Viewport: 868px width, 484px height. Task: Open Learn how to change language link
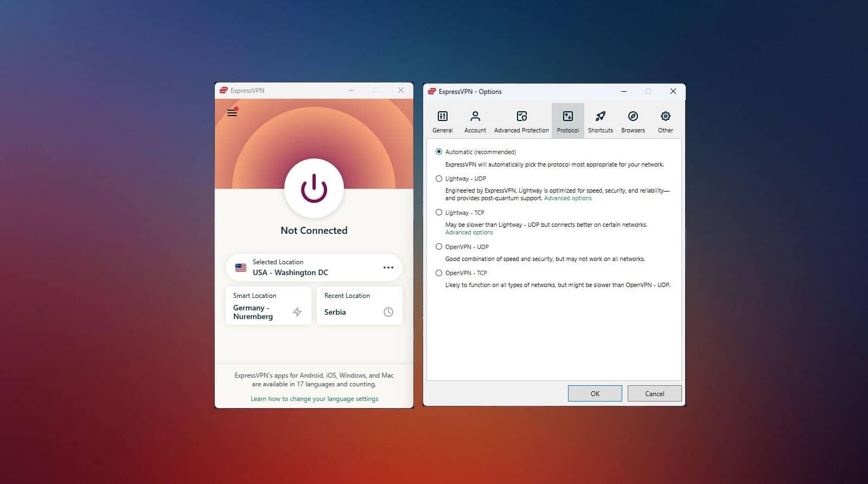pyautogui.click(x=315, y=399)
